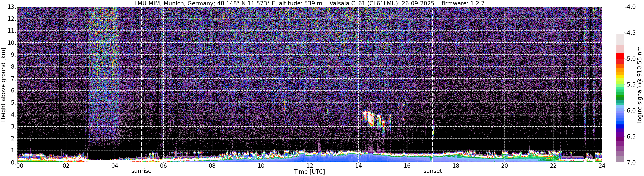Screen dimensions: 644x176
Task: Select the 'sunrise' label below the time axis
Action: pyautogui.click(x=141, y=171)
